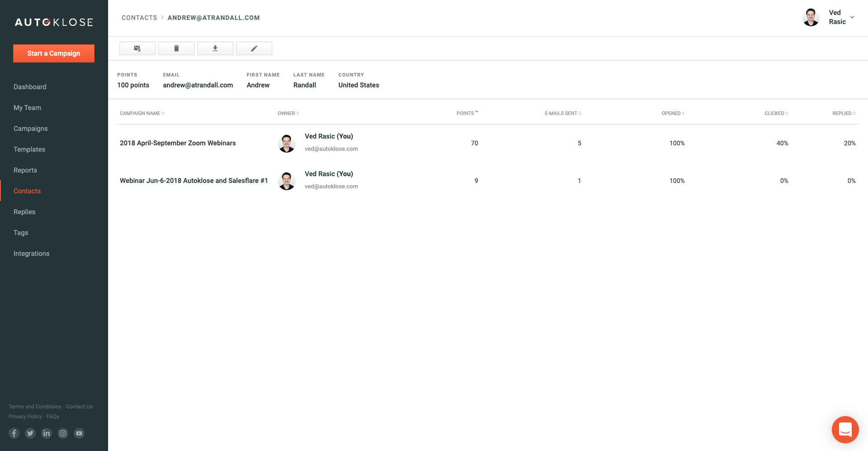
Task: Open Integrations in the sidebar
Action: click(x=32, y=254)
